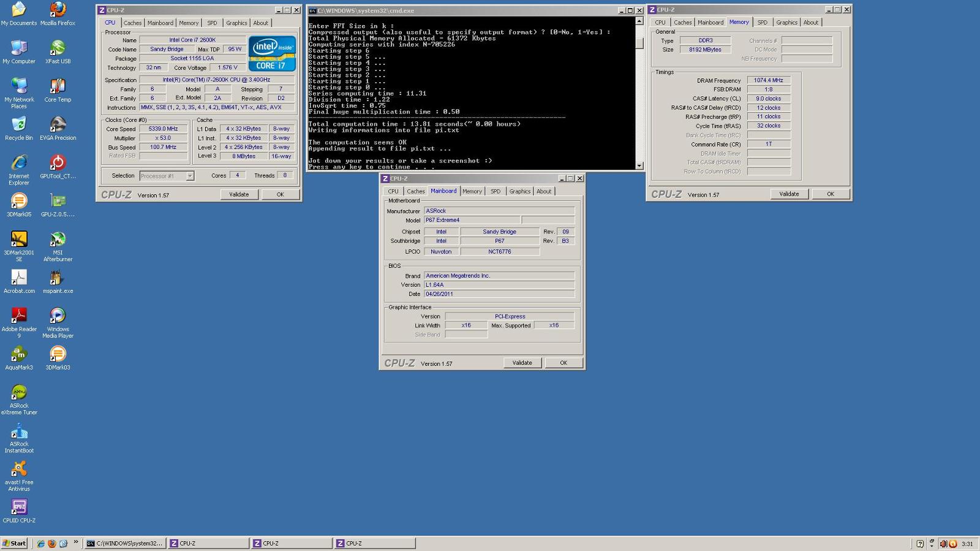
Task: Launch 3DMark2001 SE shortcut
Action: [18, 246]
